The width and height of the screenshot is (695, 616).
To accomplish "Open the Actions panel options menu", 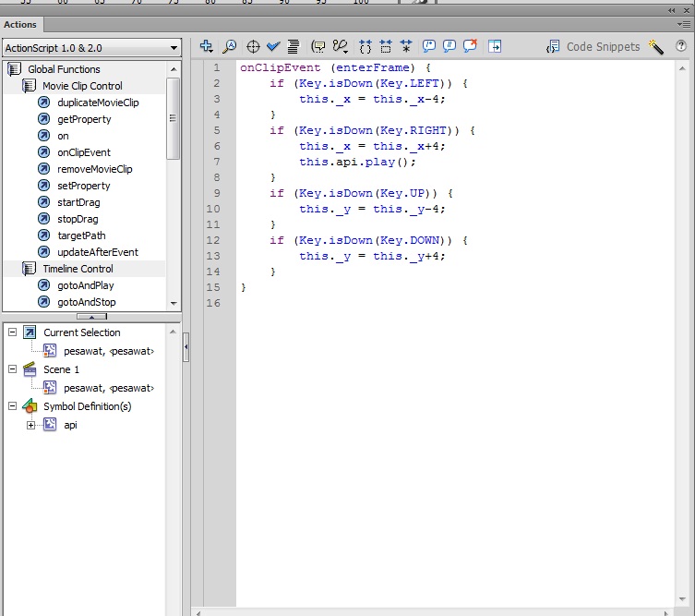I will tap(685, 24).
